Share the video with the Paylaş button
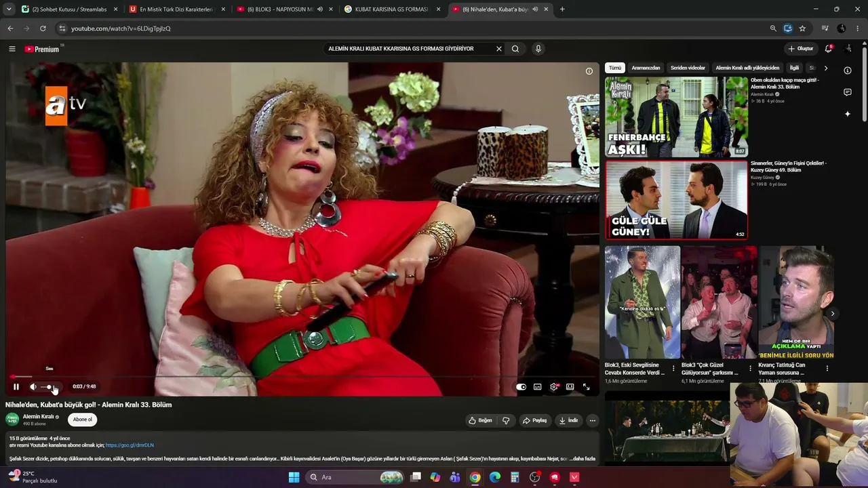Screen dimensions: 868x488 534,420
